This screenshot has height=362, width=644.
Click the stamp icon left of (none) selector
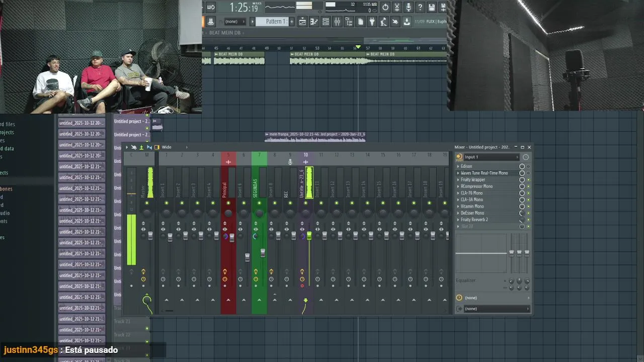coord(211,22)
